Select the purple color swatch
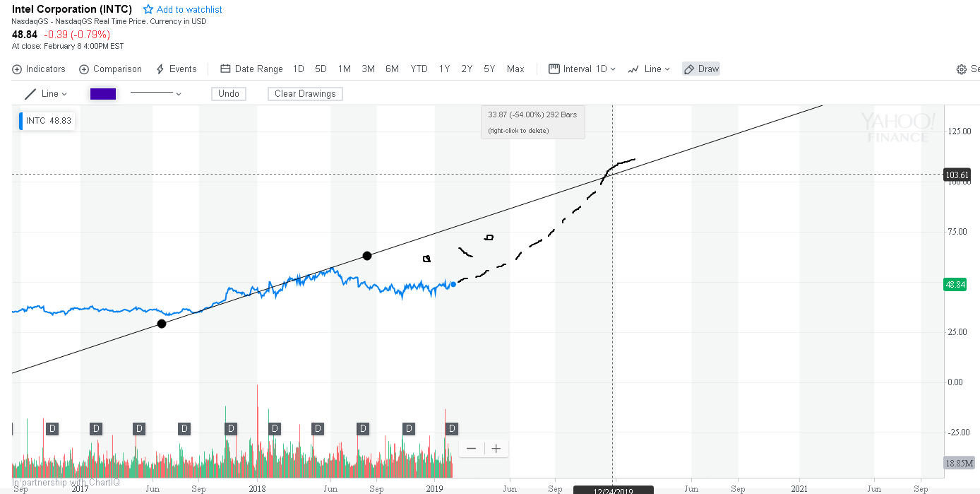This screenshot has width=980, height=494. 102,93
